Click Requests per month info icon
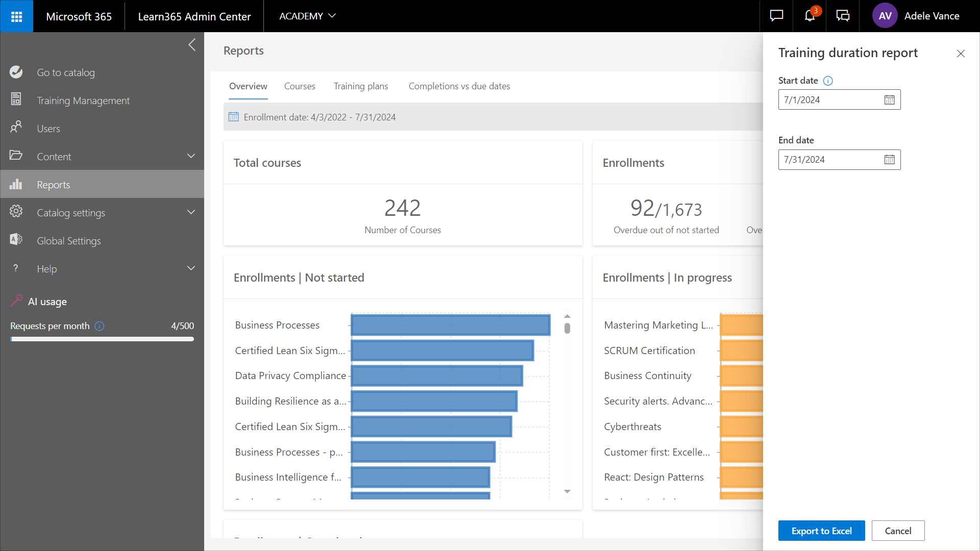980x551 pixels. pos(100,326)
